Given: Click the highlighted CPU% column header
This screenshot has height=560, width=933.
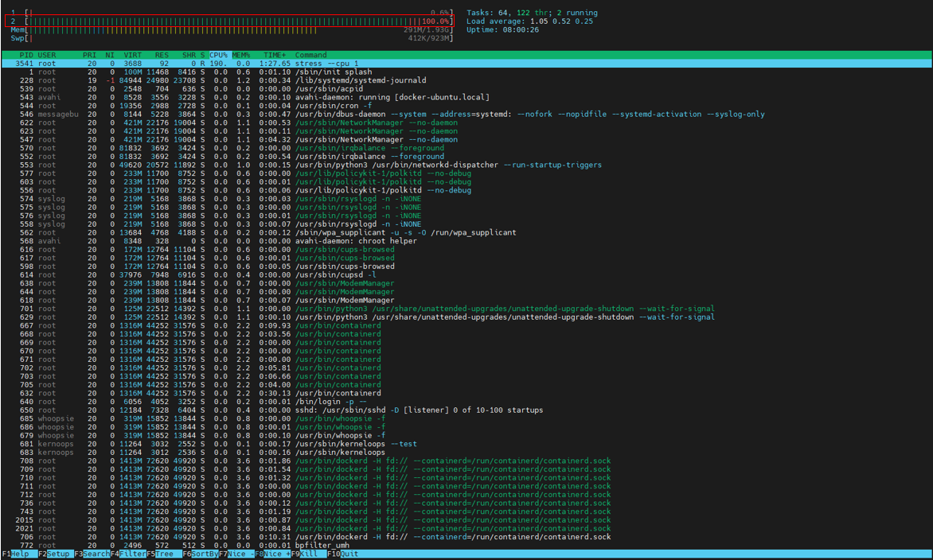Looking at the screenshot, I should coord(218,55).
